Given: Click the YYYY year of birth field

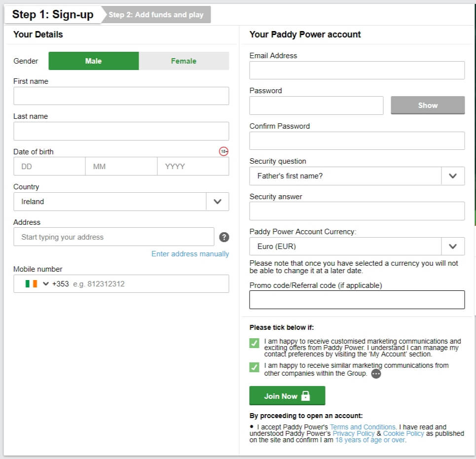Looking at the screenshot, I should 193,166.
